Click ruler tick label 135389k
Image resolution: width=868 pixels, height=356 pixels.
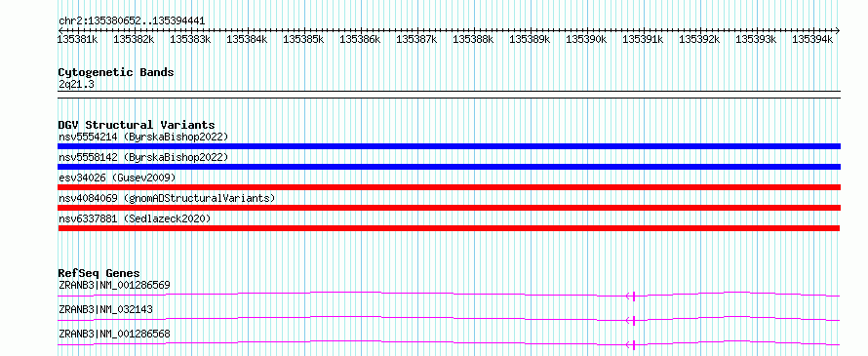pos(530,39)
